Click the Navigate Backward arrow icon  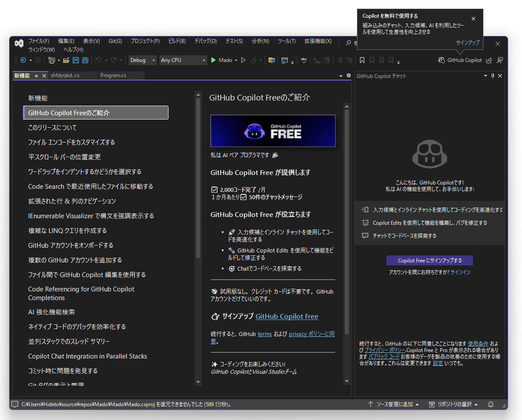23,60
